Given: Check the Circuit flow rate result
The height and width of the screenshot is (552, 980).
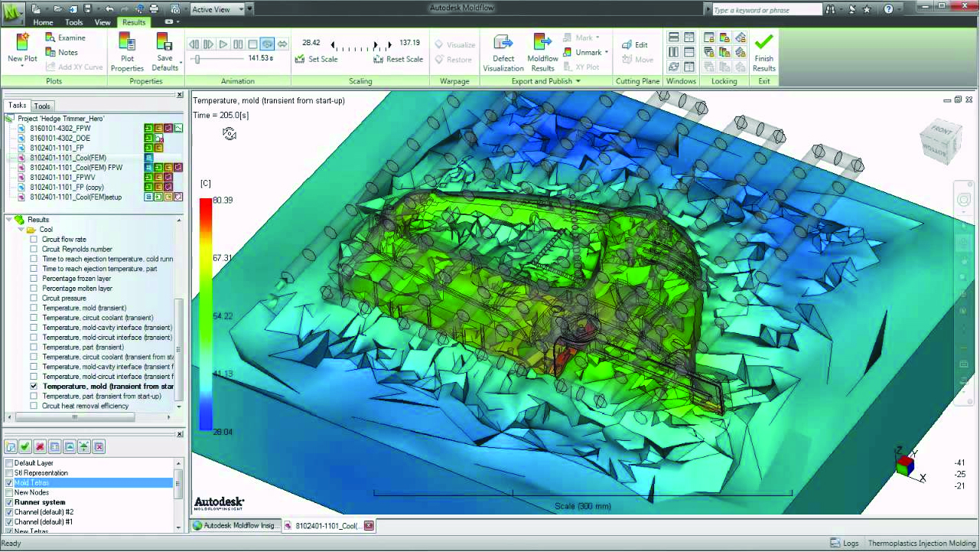Looking at the screenshot, I should click(x=32, y=239).
